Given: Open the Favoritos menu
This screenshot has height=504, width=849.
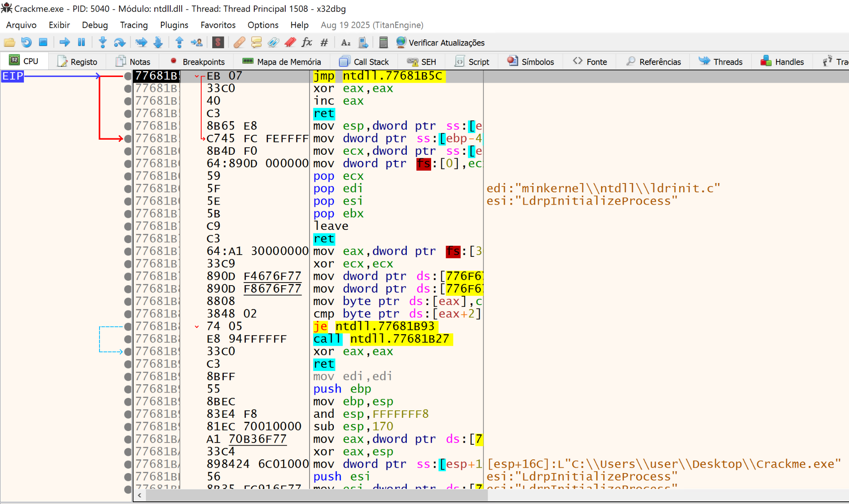Looking at the screenshot, I should pos(218,25).
